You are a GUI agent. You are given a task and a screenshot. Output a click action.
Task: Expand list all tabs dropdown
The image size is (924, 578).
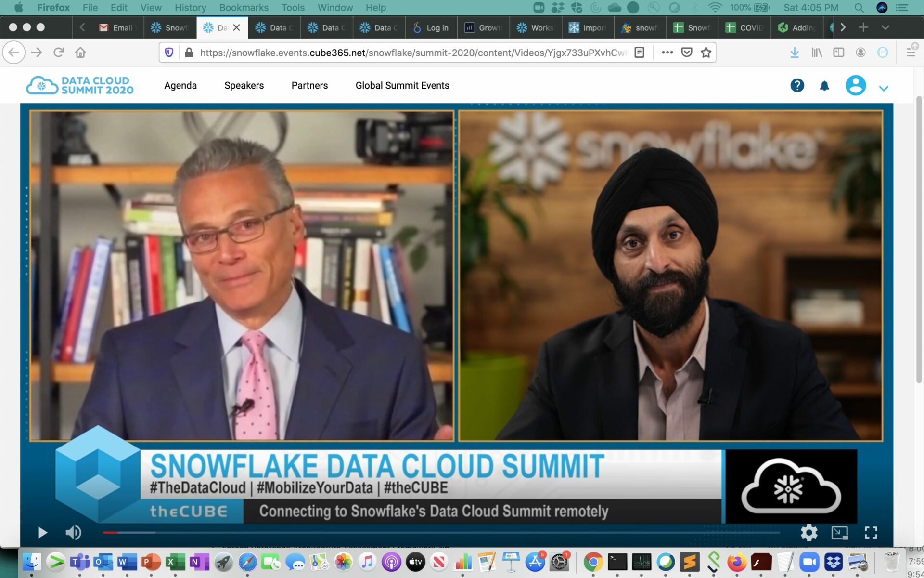(x=885, y=27)
